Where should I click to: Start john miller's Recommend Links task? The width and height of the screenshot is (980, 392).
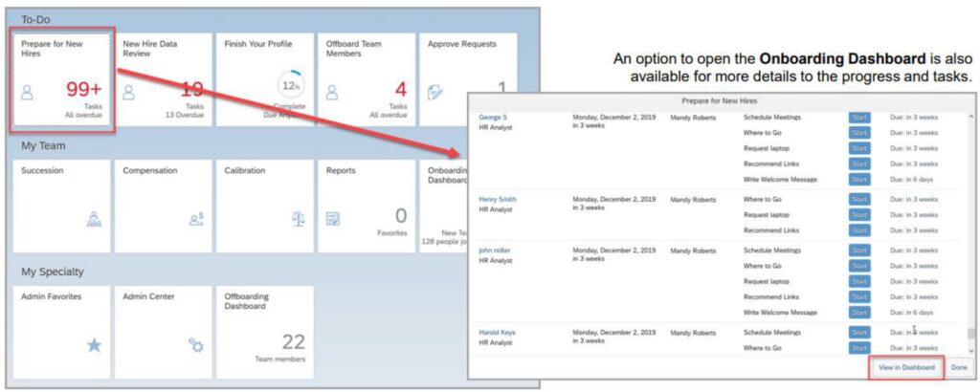[859, 296]
